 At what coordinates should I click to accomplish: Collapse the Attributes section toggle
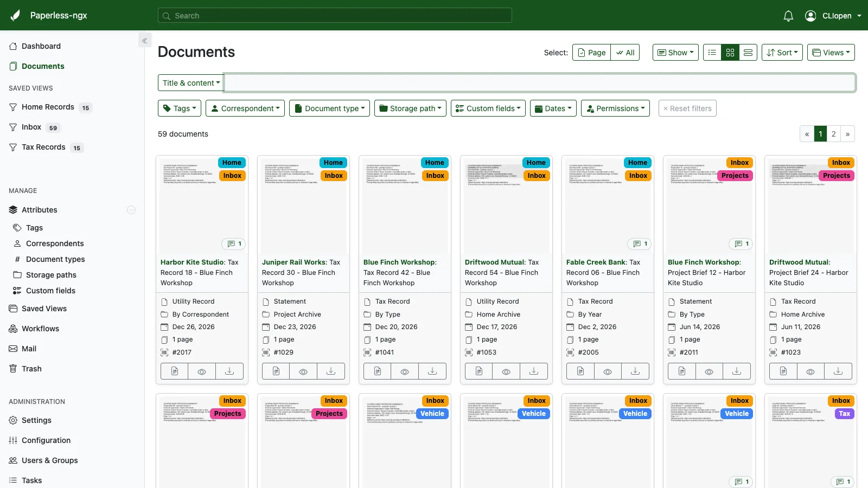click(x=131, y=210)
